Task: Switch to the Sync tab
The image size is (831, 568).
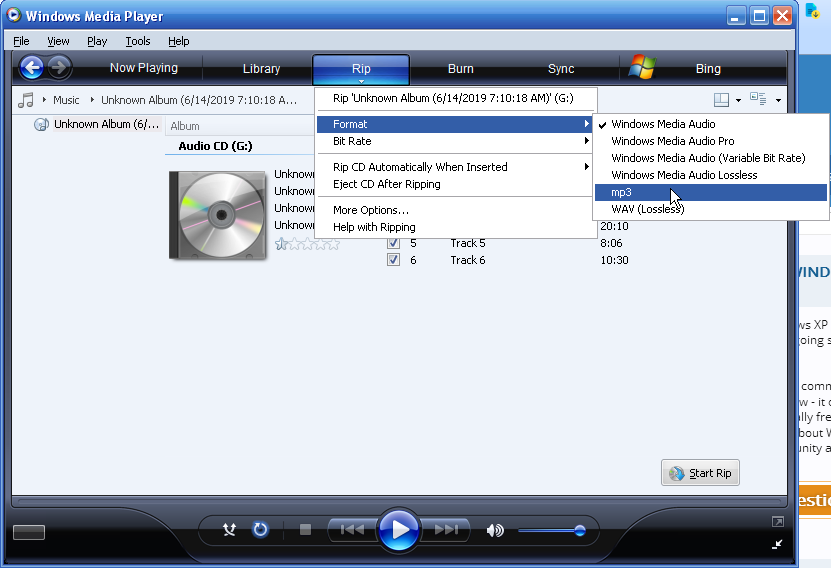Action: coord(561,68)
